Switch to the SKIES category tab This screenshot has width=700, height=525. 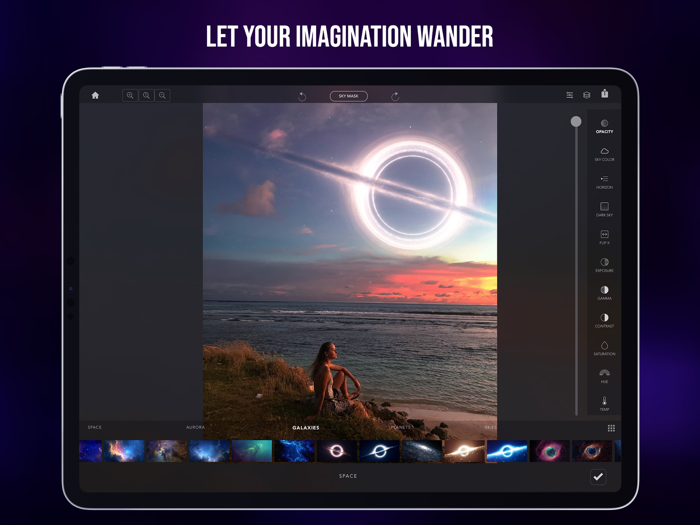point(491,427)
